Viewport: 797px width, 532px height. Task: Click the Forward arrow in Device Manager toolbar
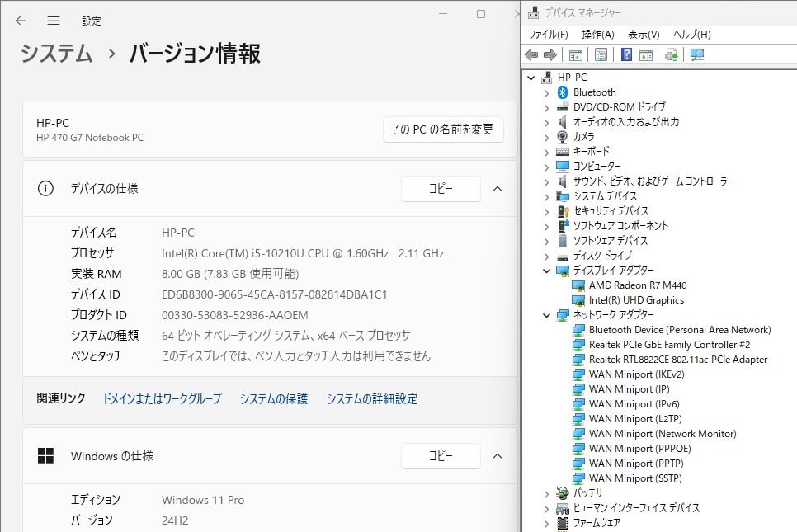pyautogui.click(x=550, y=55)
